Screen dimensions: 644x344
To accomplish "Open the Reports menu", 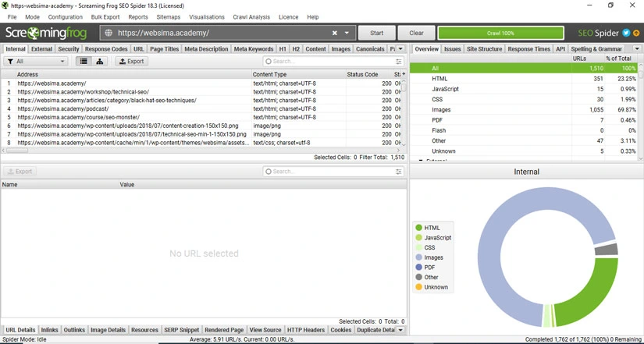I will tap(138, 17).
